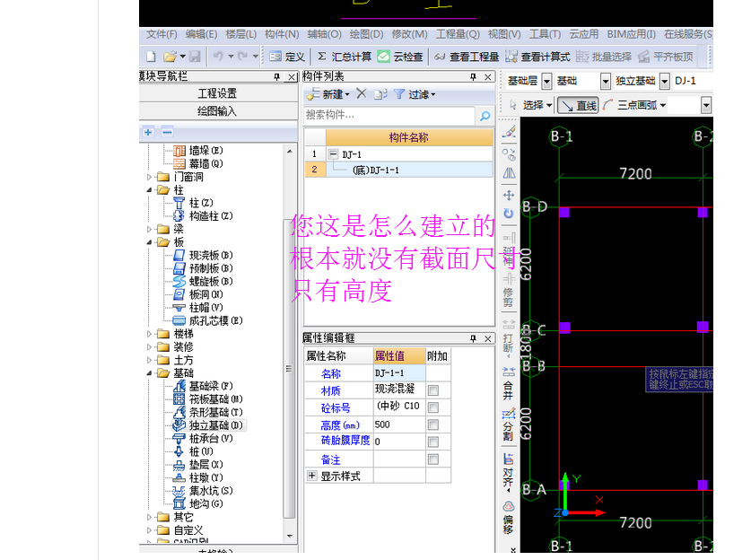Click the Undo arrow icon
Image resolution: width=751 pixels, height=560 pixels.
(218, 57)
